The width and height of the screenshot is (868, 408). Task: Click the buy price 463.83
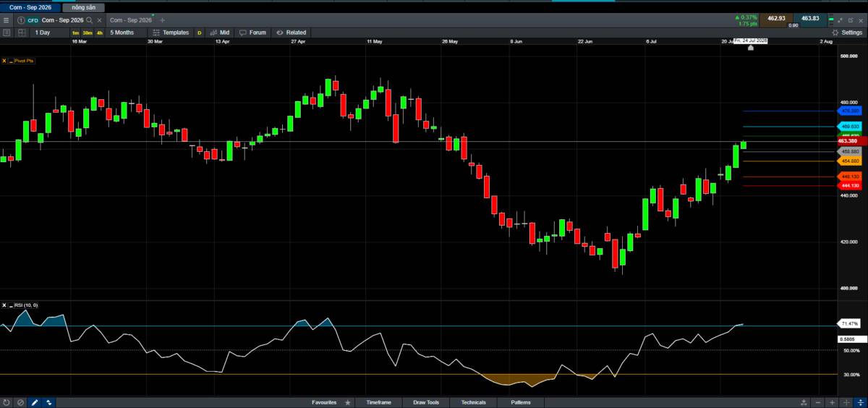point(811,18)
